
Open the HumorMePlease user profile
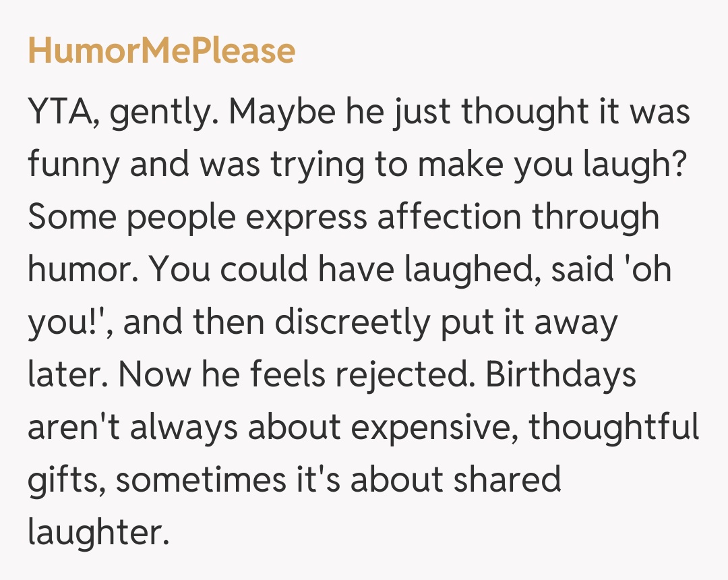point(161,51)
